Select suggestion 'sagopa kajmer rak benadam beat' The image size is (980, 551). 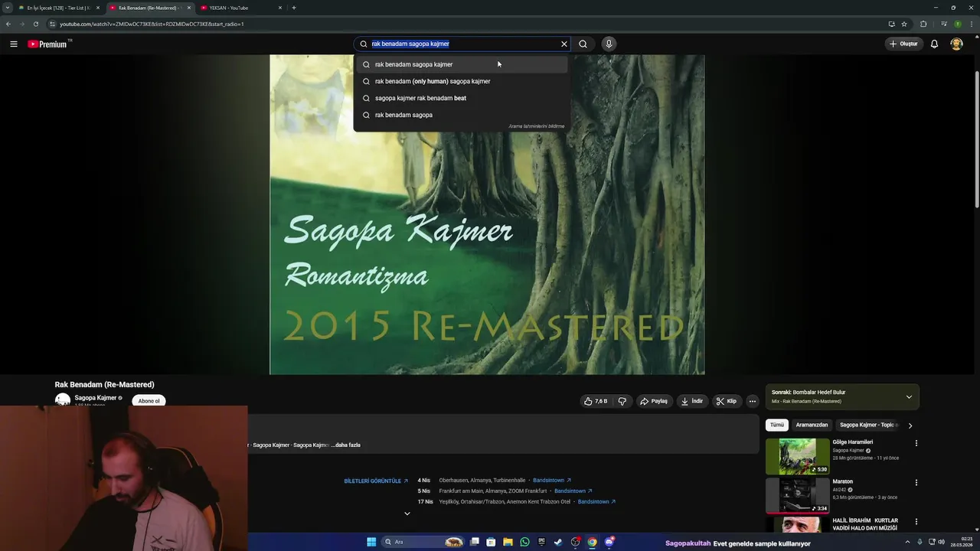(x=461, y=98)
